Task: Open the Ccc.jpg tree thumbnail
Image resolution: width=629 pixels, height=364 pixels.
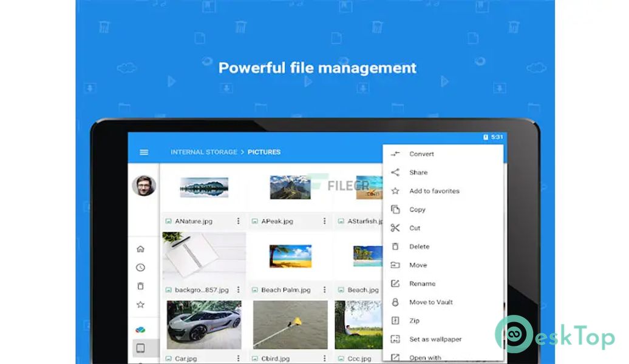Action: 359,325
